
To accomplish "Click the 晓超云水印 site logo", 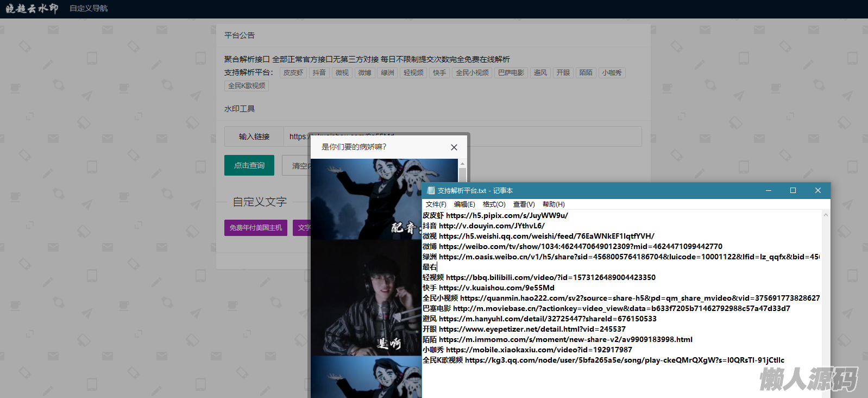I will click(x=32, y=8).
